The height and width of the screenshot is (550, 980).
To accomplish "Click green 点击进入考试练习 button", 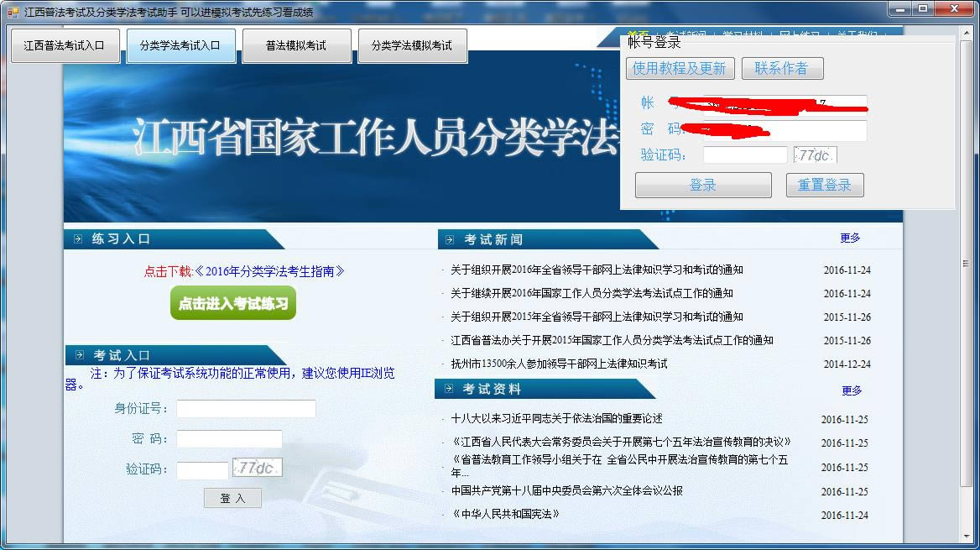I will [x=233, y=303].
